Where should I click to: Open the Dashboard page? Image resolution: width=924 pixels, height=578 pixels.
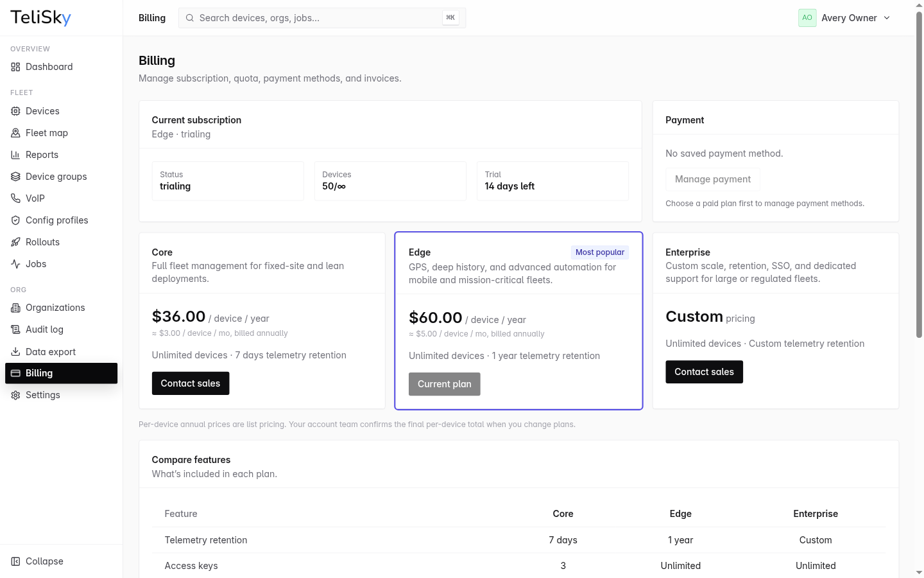tap(61, 67)
